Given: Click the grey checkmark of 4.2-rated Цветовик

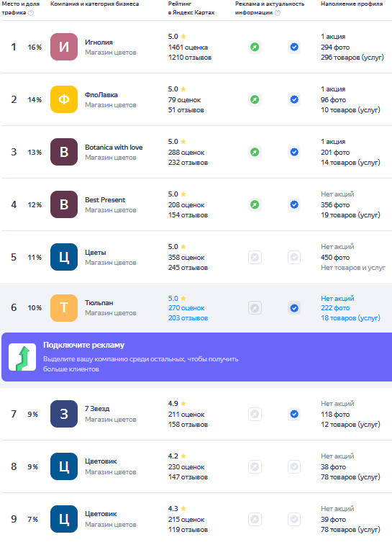Looking at the screenshot, I should [x=294, y=466].
